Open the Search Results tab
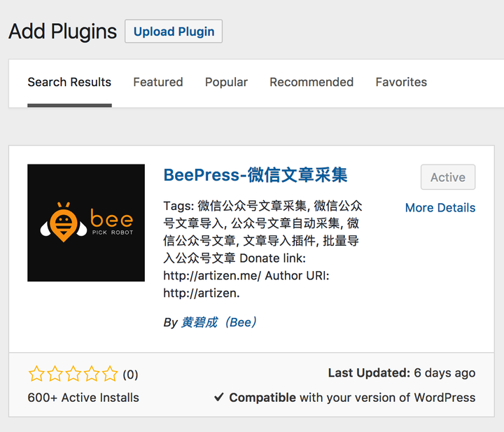The image size is (504, 432). tap(69, 82)
